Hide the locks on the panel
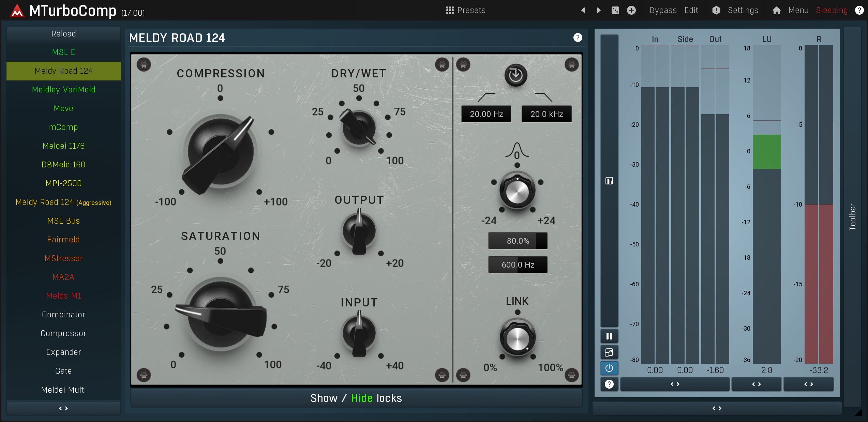This screenshot has height=422, width=868. tap(362, 398)
